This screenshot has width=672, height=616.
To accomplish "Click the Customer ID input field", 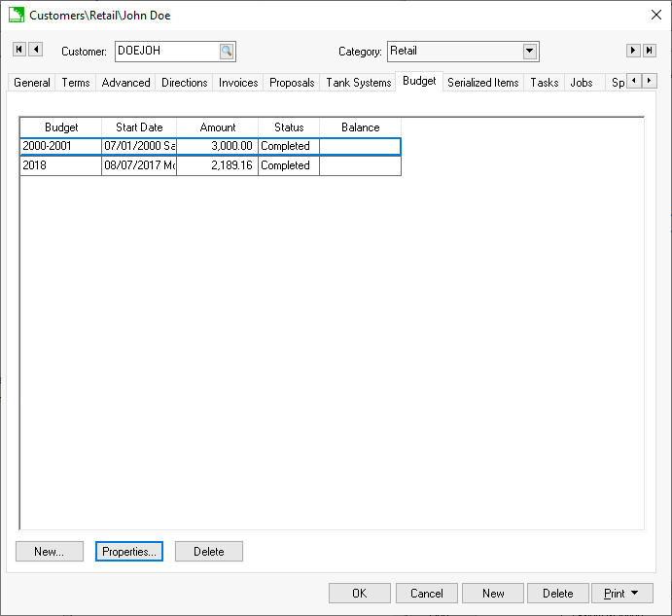I will [x=165, y=52].
